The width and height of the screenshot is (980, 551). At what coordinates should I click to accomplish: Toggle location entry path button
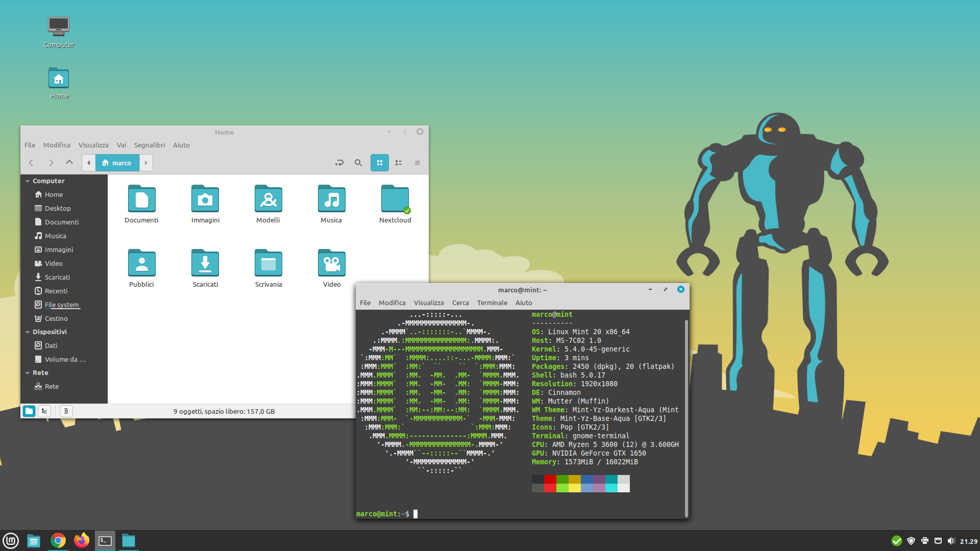coord(339,163)
